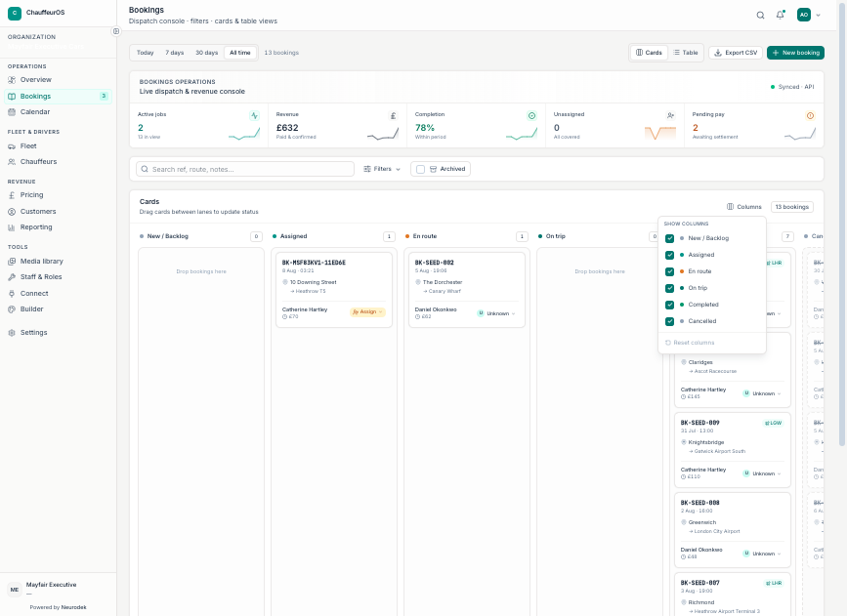Select the 30 days range
Screen dimensions: 847x616
(206, 53)
